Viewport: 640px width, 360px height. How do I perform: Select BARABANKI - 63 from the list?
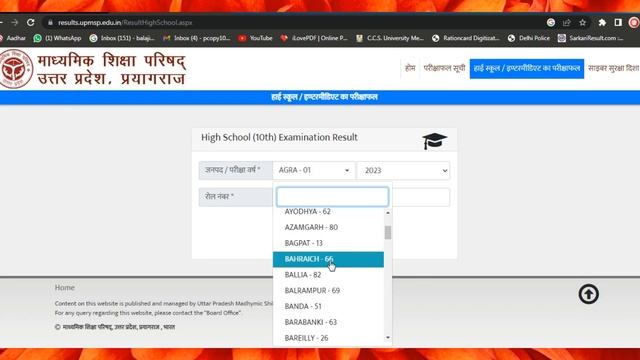(x=328, y=322)
